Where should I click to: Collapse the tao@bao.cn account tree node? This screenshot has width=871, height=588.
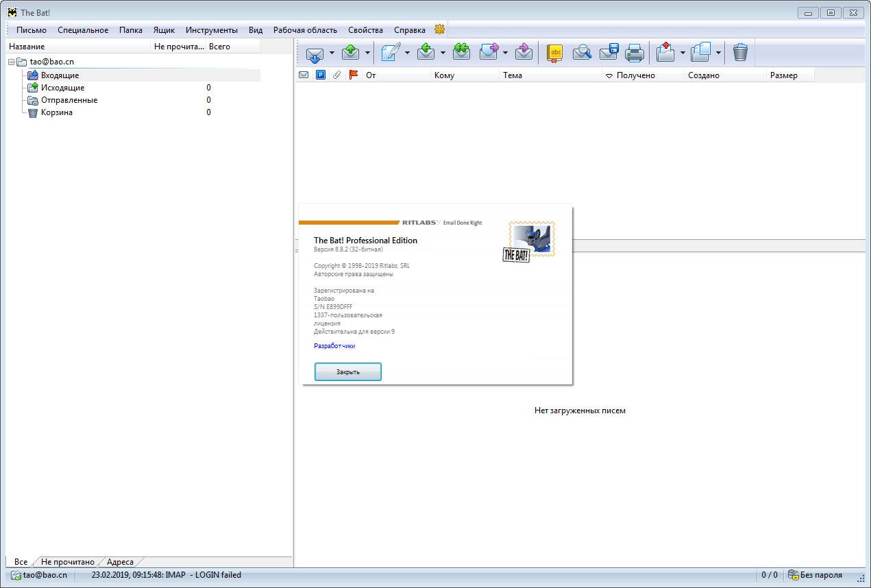tap(12, 62)
